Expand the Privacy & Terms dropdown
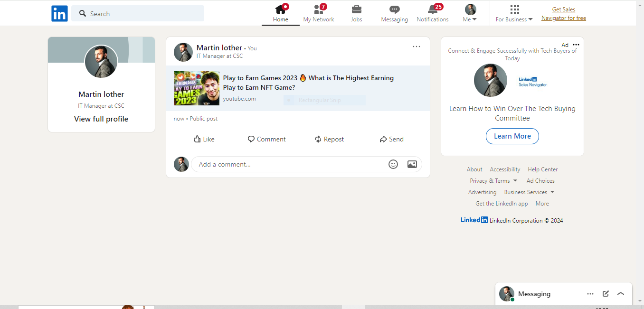 [493, 181]
